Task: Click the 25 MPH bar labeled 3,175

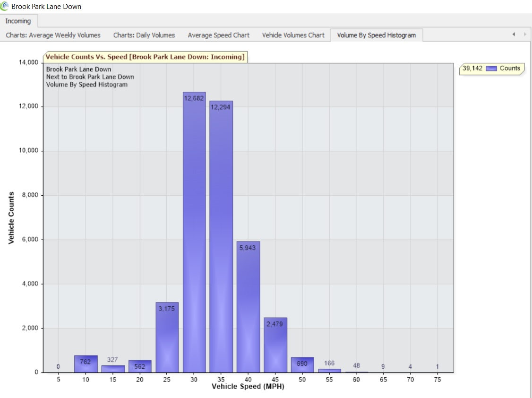Action: point(167,337)
